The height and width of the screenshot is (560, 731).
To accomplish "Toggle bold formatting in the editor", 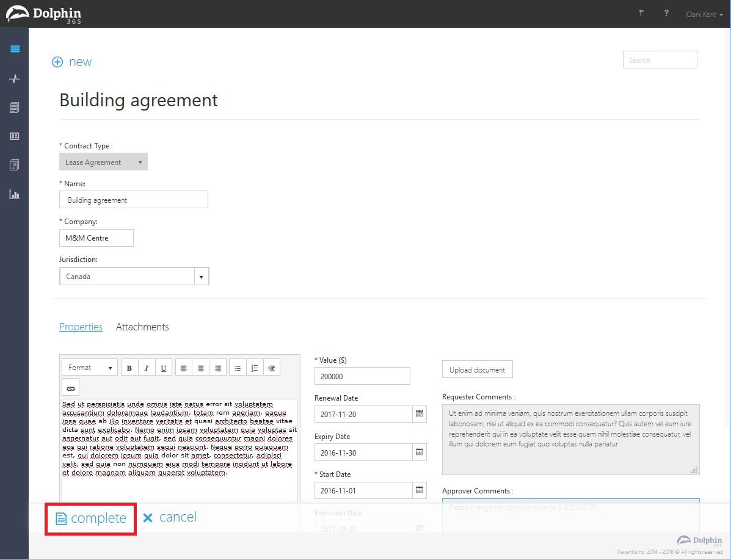I will (x=129, y=368).
